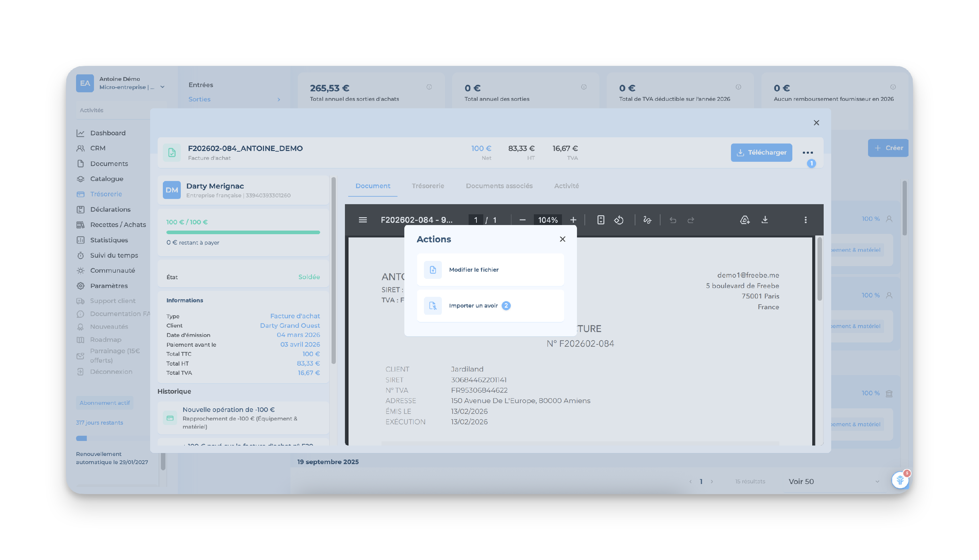979x560 pixels.
Task: Click the rotate counterclockwise icon in PDF toolbar
Action: (618, 220)
